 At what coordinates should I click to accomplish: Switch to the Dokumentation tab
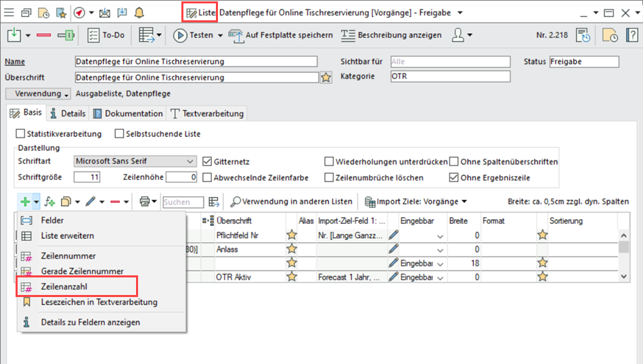point(128,114)
